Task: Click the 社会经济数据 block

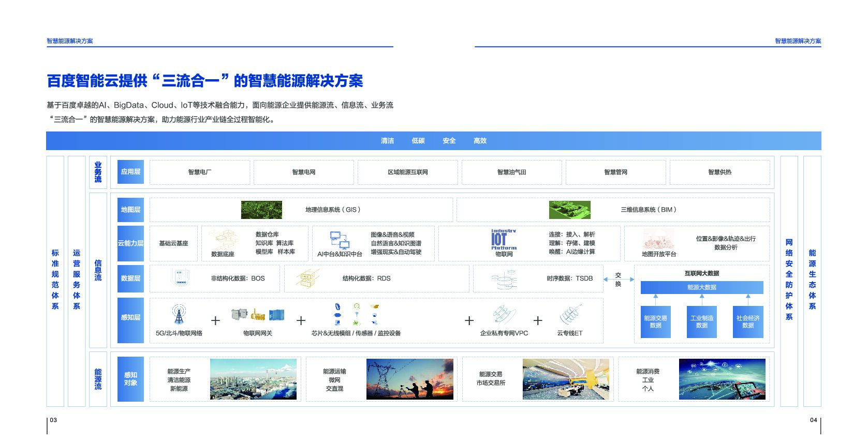Action: 748,322
